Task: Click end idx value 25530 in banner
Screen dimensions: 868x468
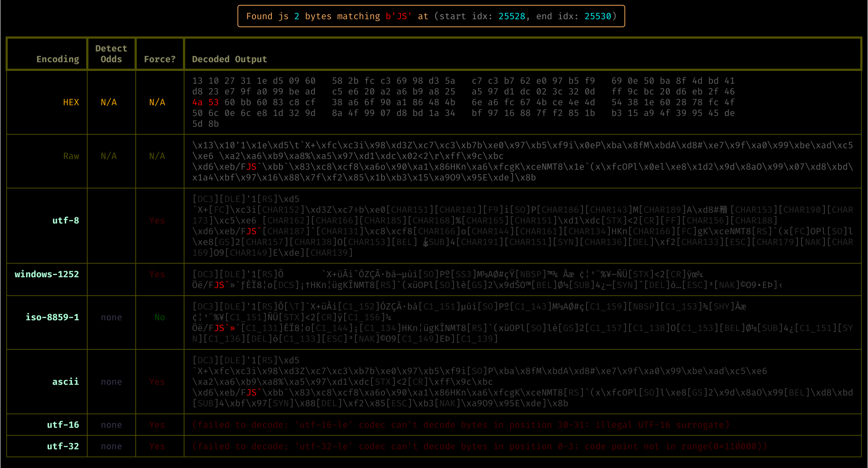Action: pyautogui.click(x=597, y=16)
